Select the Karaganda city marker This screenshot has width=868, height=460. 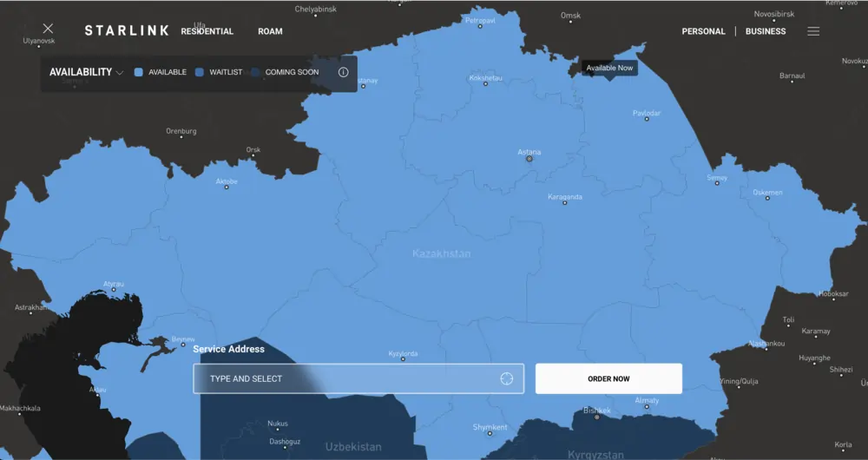tap(566, 205)
